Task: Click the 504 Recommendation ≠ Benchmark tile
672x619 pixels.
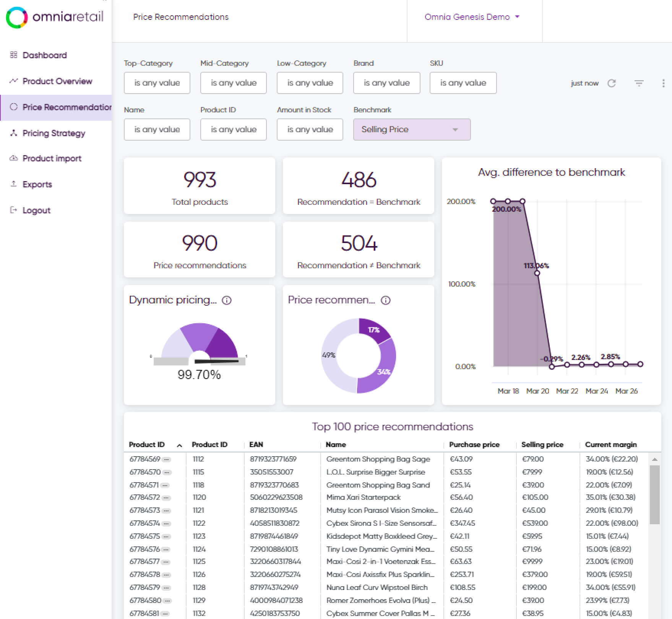Action: coord(359,250)
